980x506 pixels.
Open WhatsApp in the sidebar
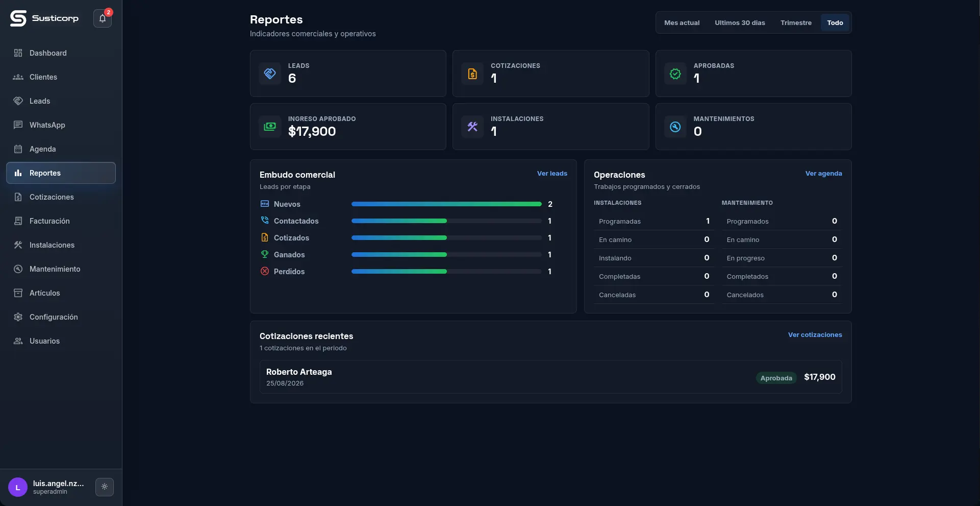click(61, 125)
